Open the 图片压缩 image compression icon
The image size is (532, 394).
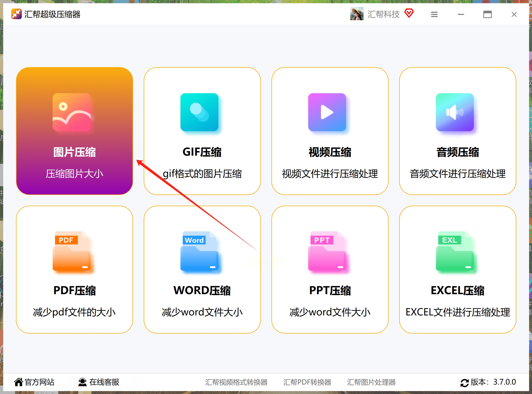[x=72, y=112]
